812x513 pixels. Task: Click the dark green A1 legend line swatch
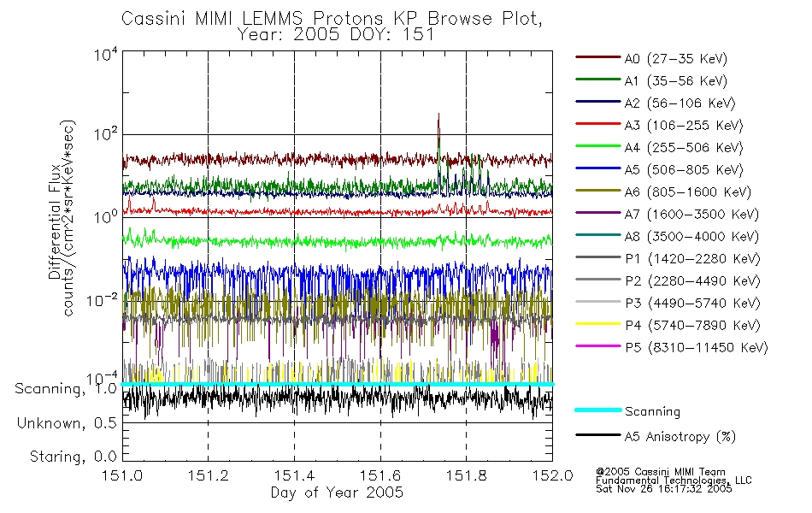(x=598, y=80)
